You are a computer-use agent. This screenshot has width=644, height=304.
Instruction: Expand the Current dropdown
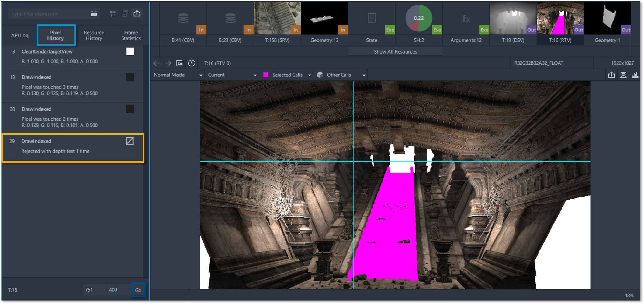(232, 75)
